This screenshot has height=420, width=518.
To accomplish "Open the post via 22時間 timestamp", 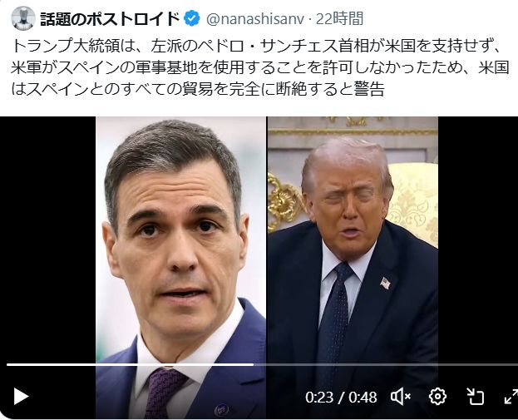I will pos(339,18).
